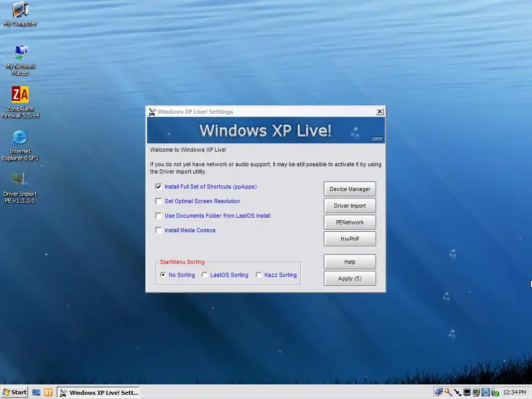532x399 pixels.
Task: Click the display with pencil tray icon
Action: [476, 392]
